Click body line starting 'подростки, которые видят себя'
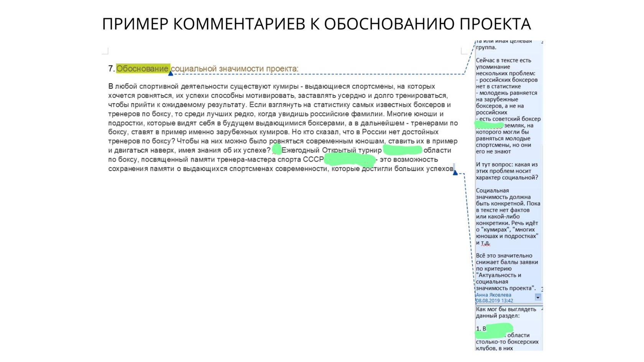Viewport: 644px width, 362px height. (283, 123)
